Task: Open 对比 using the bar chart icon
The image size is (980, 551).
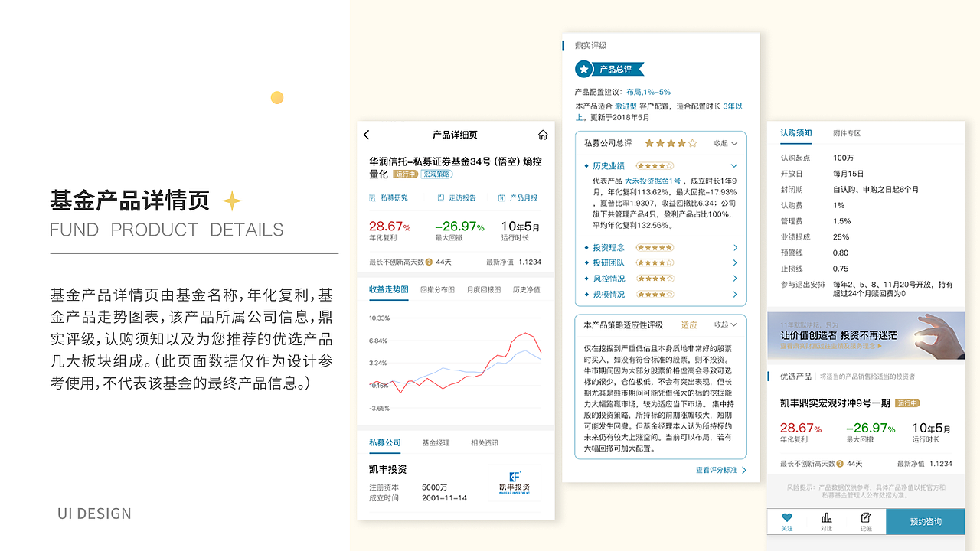Action: point(826,516)
